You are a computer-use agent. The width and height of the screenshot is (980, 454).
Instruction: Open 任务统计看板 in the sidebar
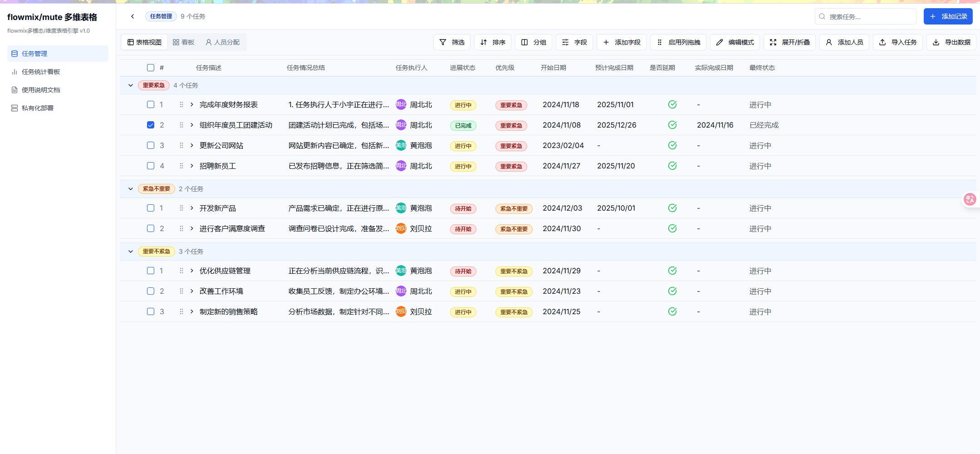[58, 72]
